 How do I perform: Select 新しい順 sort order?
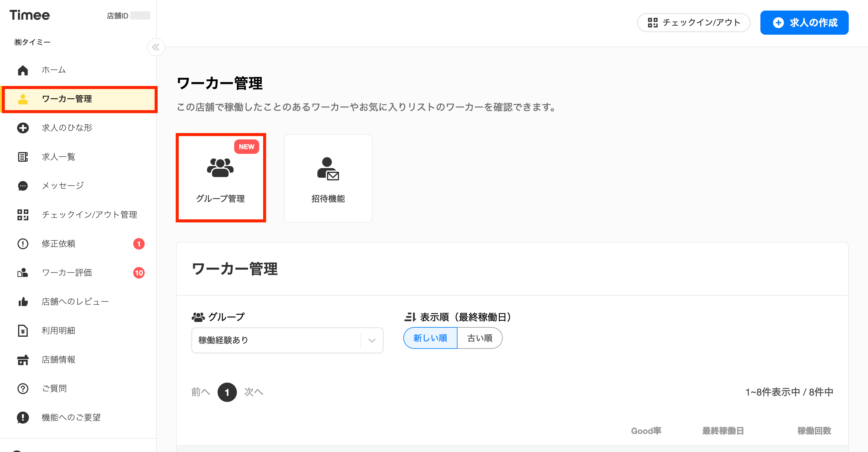tap(430, 338)
